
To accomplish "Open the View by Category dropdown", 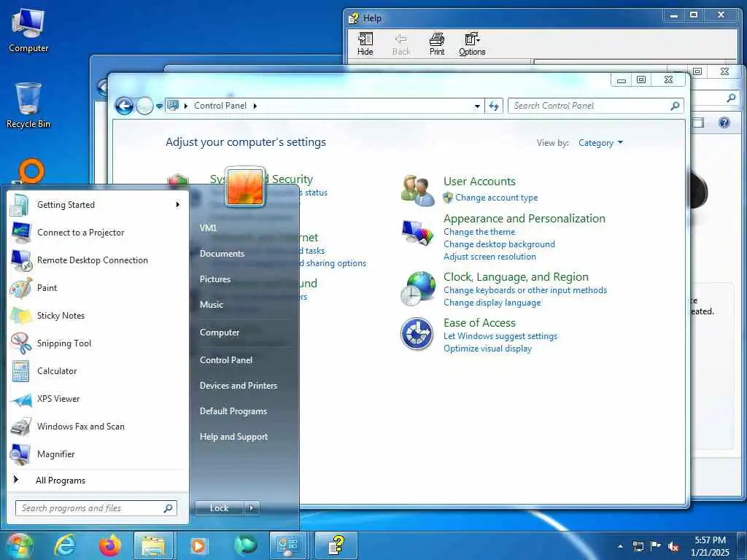I will pyautogui.click(x=600, y=143).
